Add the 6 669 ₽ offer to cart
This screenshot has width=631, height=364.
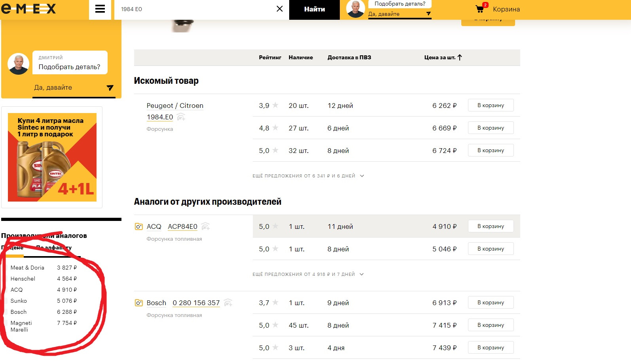click(x=491, y=128)
